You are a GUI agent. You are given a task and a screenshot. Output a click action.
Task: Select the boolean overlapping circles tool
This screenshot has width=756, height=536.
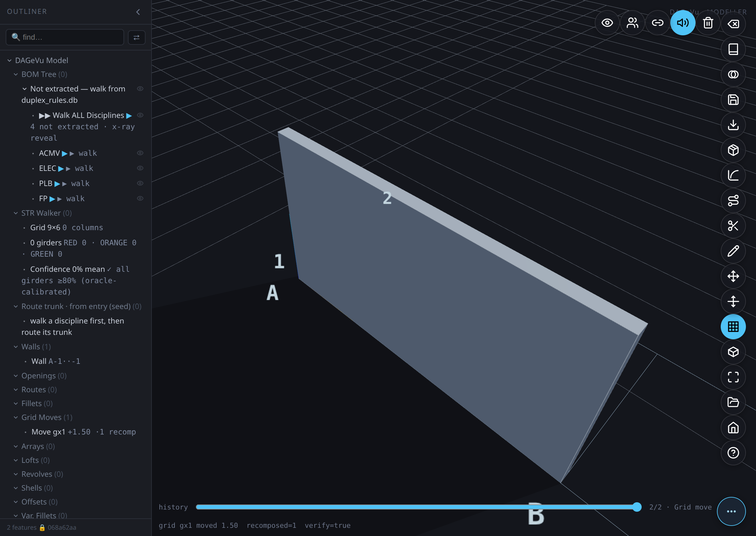click(733, 75)
